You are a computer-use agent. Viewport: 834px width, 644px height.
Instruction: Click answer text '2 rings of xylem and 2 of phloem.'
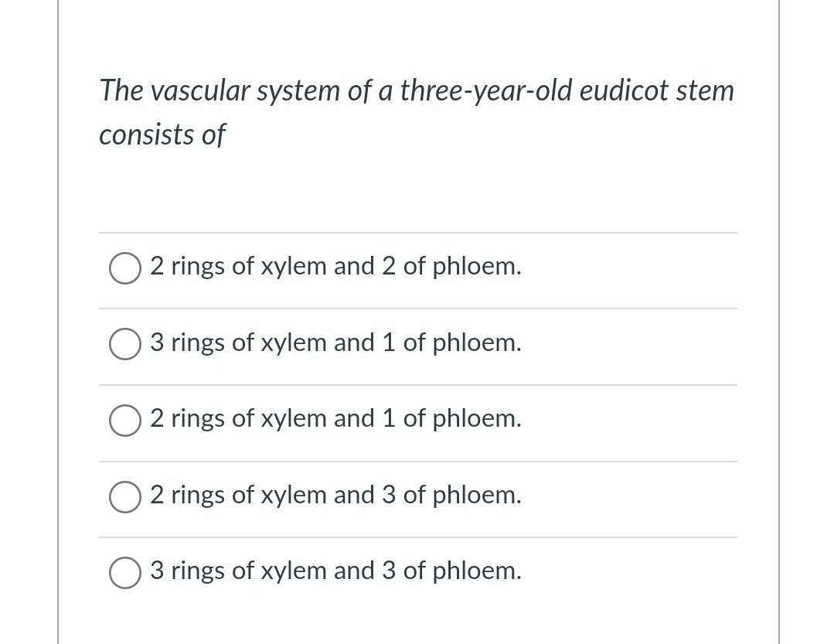[335, 267]
